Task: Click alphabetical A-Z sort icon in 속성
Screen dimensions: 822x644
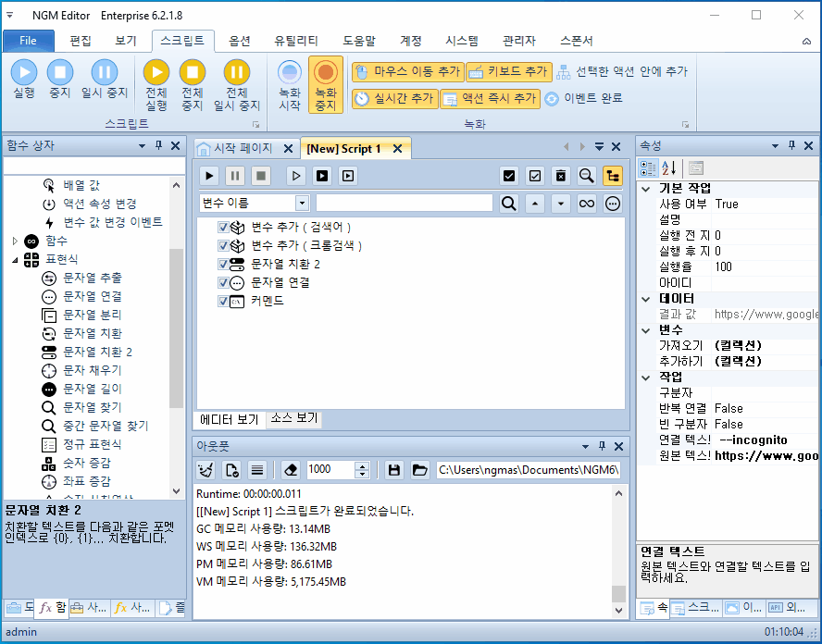Action: [669, 168]
